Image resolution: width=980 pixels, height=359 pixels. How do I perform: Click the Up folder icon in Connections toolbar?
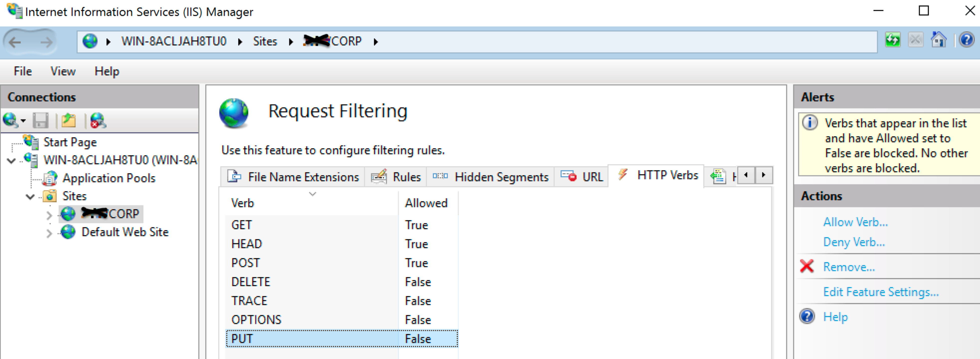tap(68, 121)
